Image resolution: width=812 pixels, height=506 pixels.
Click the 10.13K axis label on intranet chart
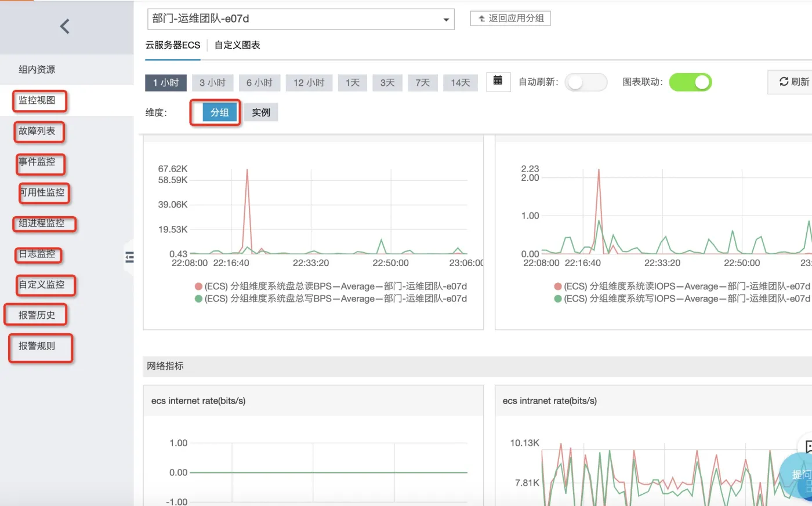click(x=525, y=443)
